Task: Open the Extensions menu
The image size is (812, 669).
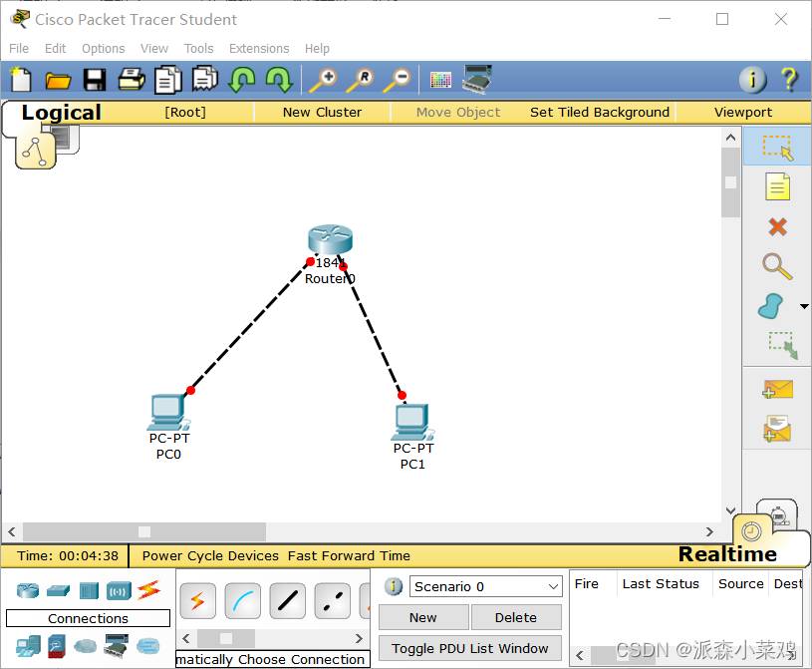Action: pyautogui.click(x=259, y=48)
